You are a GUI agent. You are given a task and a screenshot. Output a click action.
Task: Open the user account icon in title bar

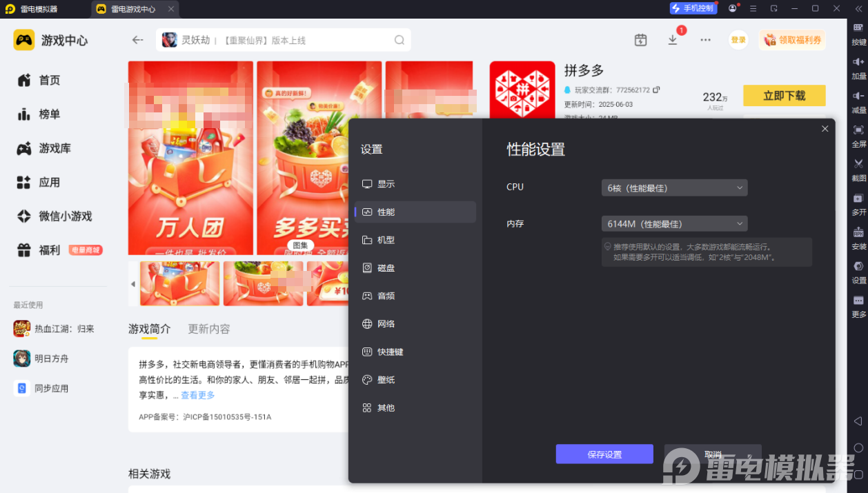tap(733, 8)
